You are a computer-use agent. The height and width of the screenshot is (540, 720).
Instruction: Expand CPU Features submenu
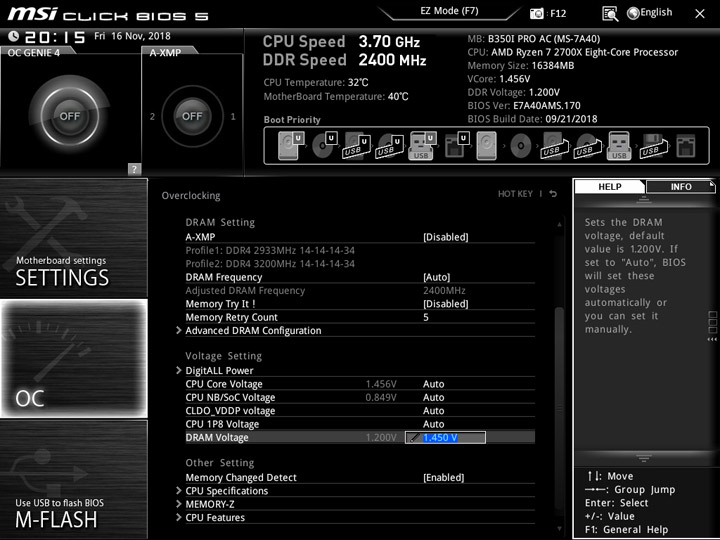point(215,518)
